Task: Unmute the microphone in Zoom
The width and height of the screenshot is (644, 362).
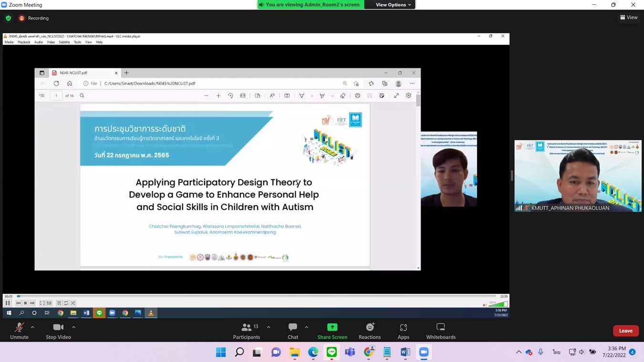Action: point(19,331)
